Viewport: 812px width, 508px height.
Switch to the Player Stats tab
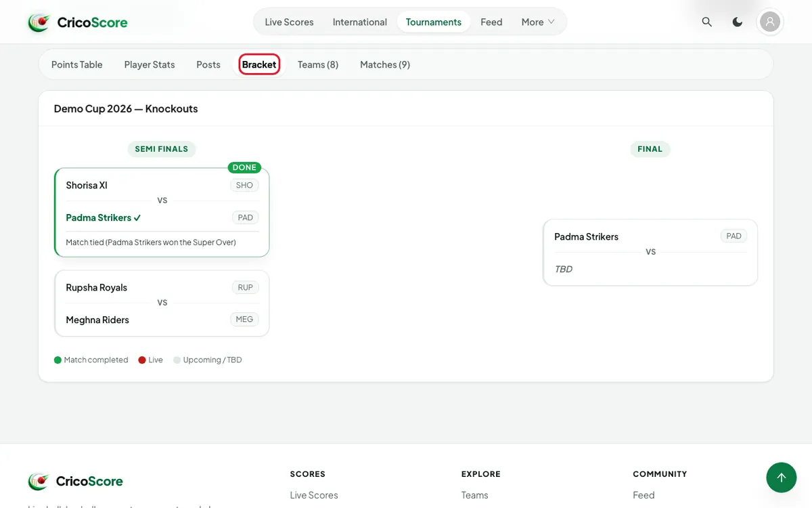tap(150, 64)
